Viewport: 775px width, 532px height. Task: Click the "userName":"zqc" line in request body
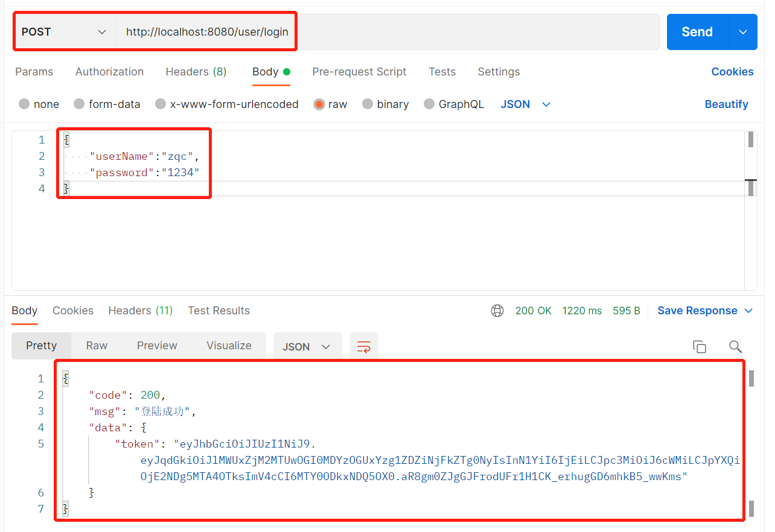pos(144,156)
